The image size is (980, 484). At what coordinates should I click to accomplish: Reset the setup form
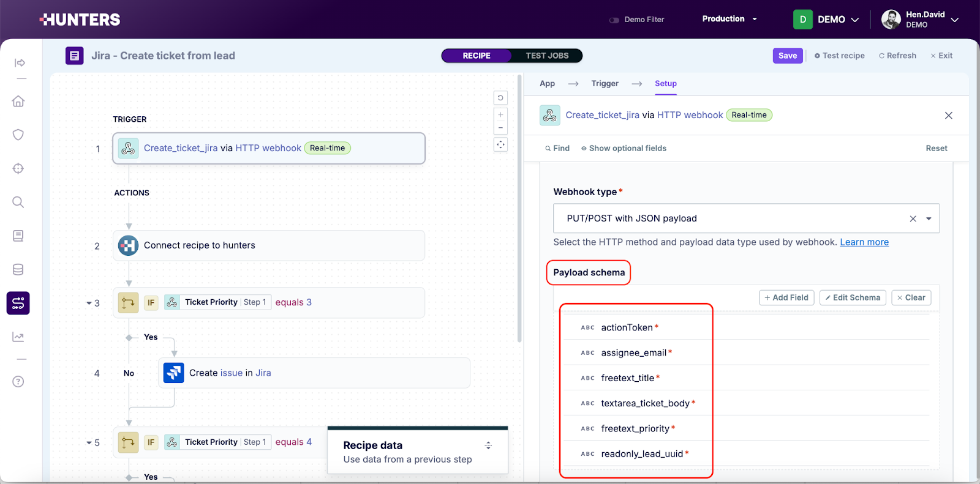(937, 148)
